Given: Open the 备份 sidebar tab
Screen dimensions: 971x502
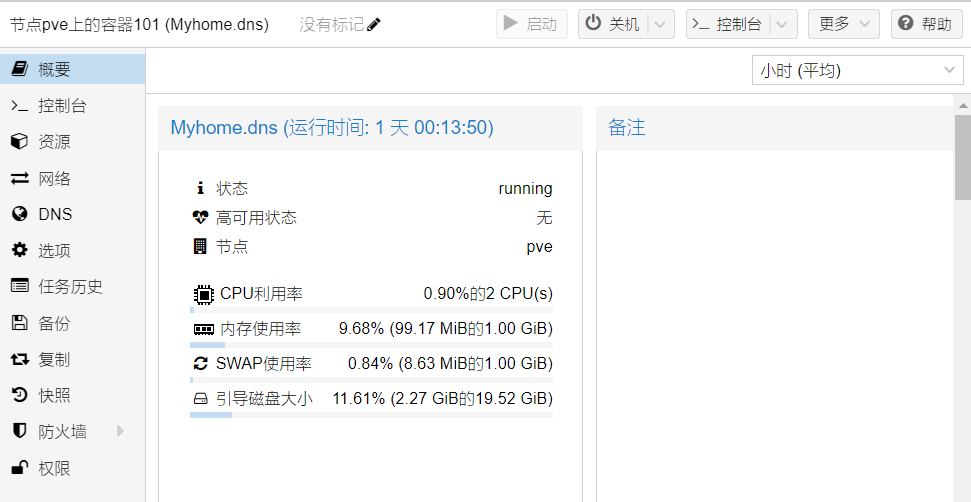Looking at the screenshot, I should tap(72, 322).
